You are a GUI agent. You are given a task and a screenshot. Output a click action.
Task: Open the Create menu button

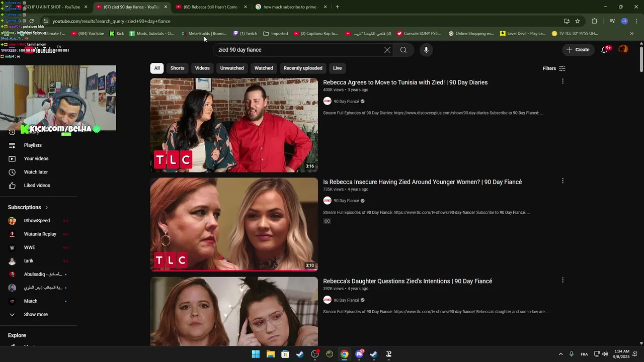click(578, 50)
